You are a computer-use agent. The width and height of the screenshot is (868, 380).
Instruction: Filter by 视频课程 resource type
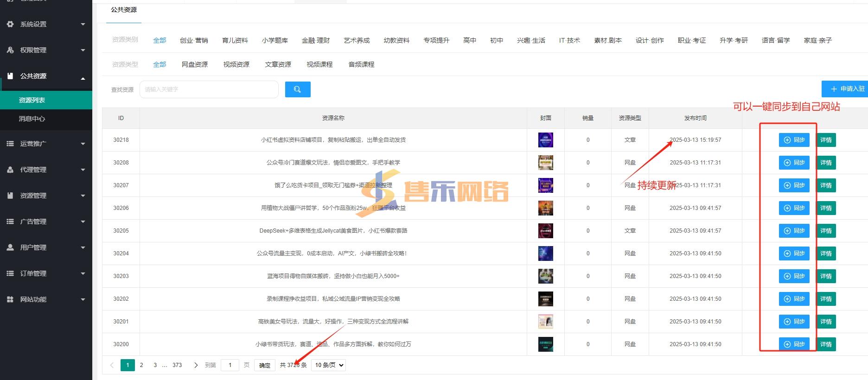click(319, 64)
